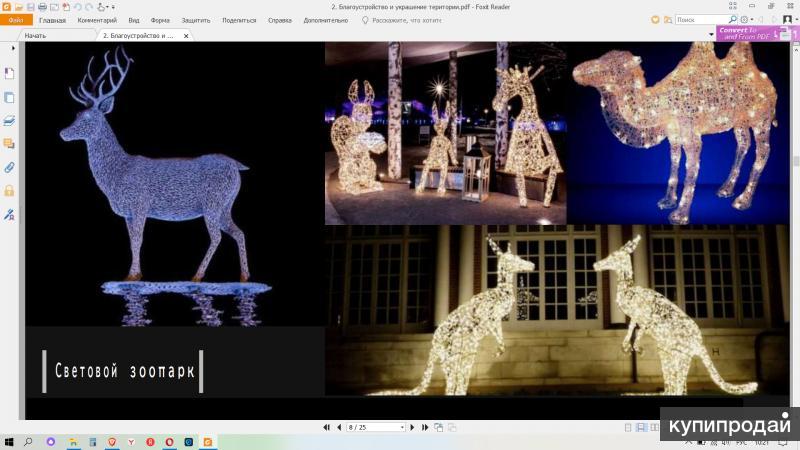Click into the Поиск search field
This screenshot has height=450, width=800.
click(x=702, y=20)
